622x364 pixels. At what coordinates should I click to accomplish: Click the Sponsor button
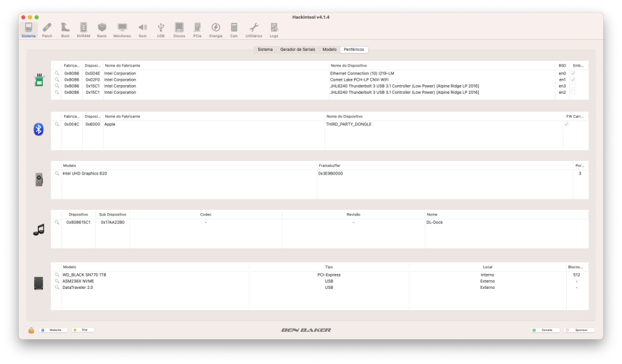coord(578,330)
